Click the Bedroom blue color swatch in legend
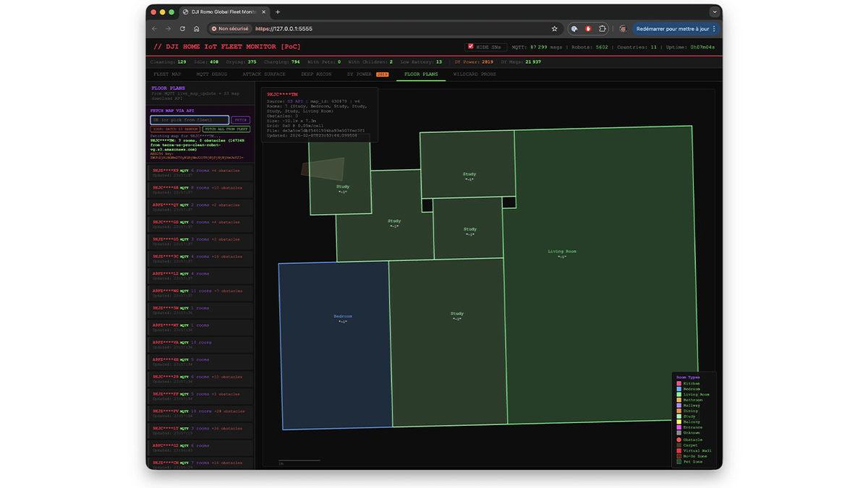The image size is (868, 488). pyautogui.click(x=678, y=389)
